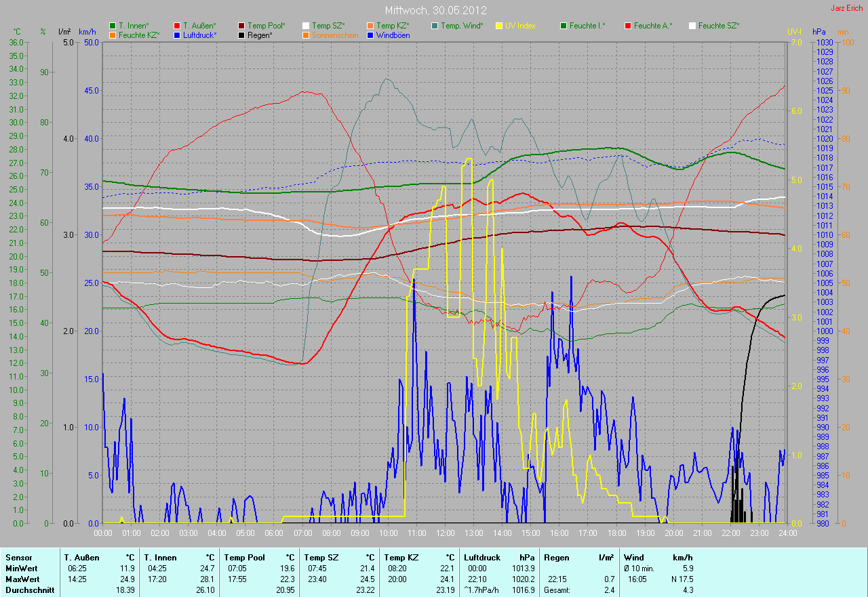Click the MaxWert row label
The width and height of the screenshot is (868, 597).
click(x=22, y=579)
